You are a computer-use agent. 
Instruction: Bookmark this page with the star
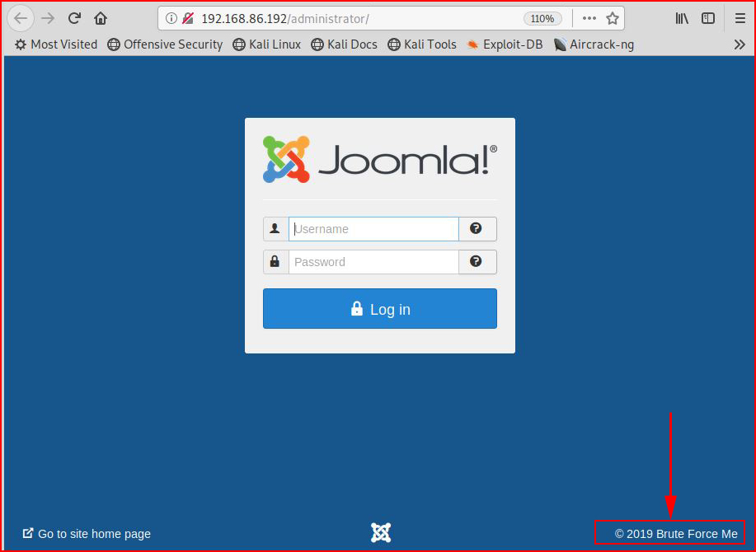(x=613, y=18)
